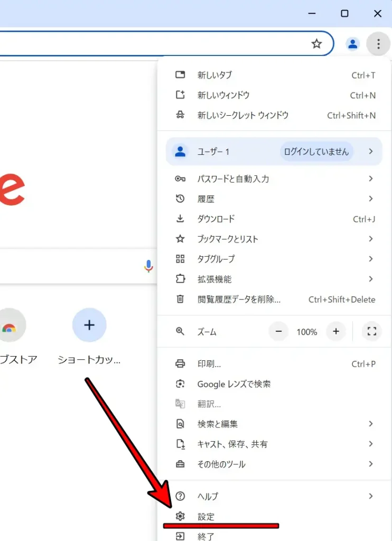Click the new window icon beside 新しいウィンドウ
This screenshot has height=541, width=392.
pos(180,95)
